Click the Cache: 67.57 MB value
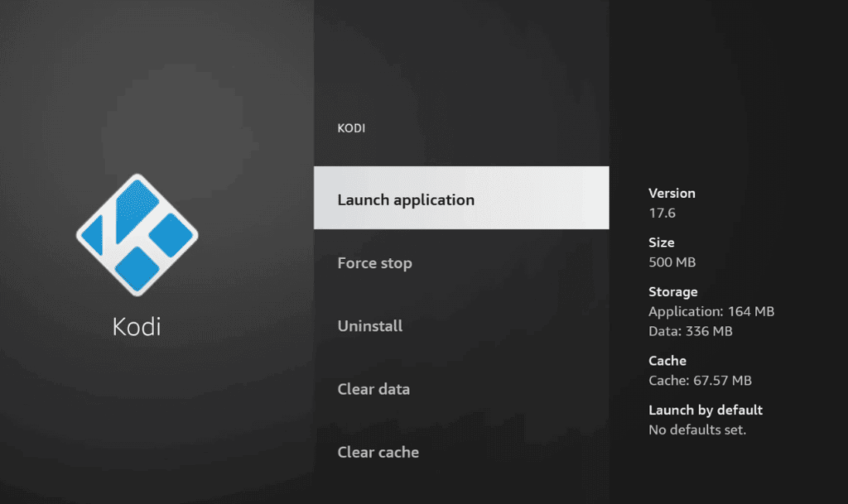Image resolution: width=848 pixels, height=504 pixels. pos(701,381)
